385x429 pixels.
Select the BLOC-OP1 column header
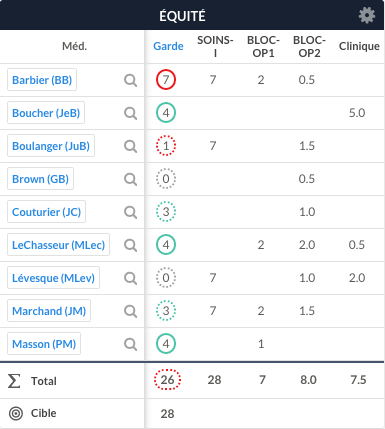pos(263,46)
